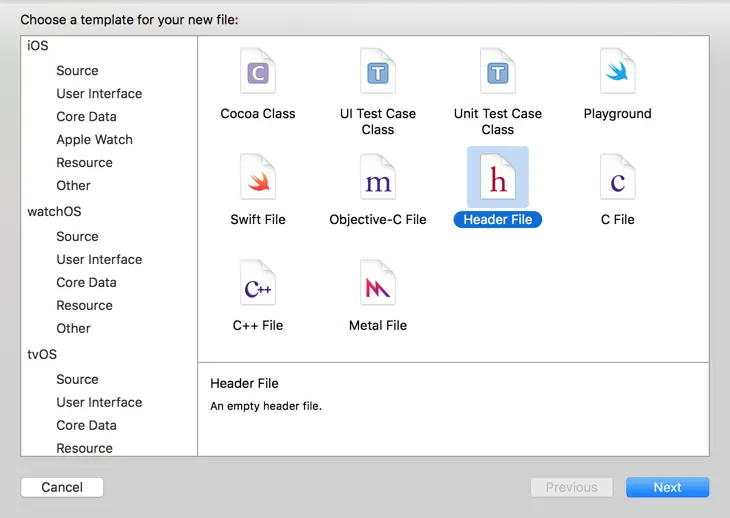Select Core Data under watchOS
The height and width of the screenshot is (518, 730).
[x=86, y=283]
